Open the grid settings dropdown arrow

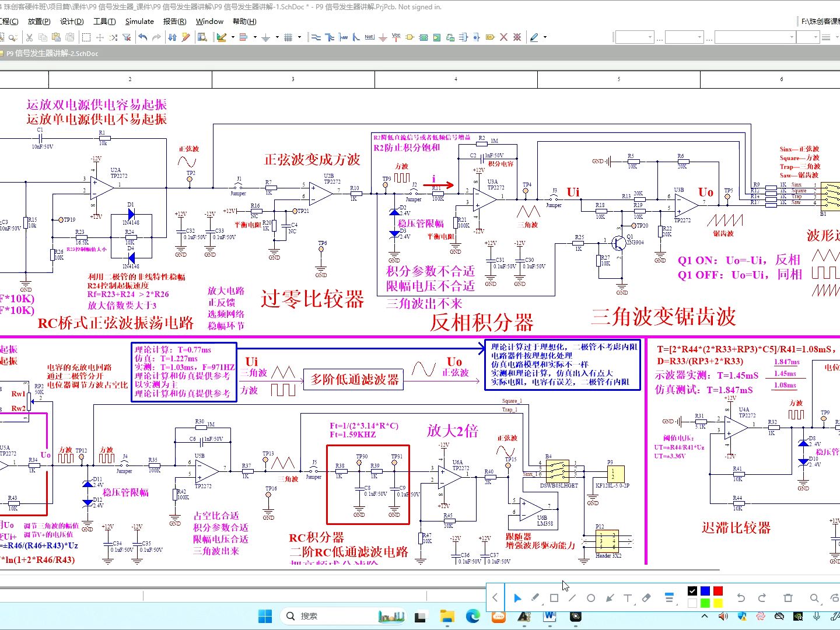click(x=299, y=37)
